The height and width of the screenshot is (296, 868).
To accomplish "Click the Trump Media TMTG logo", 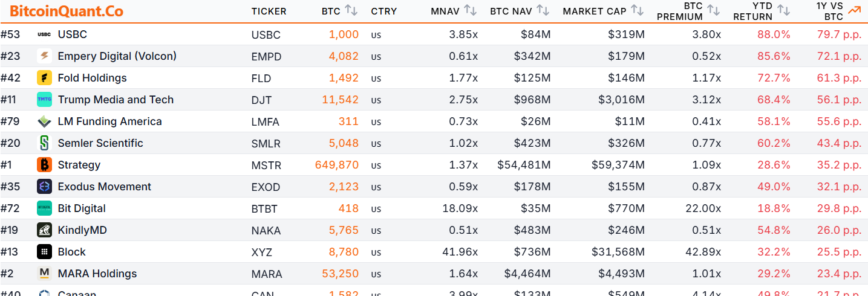I will (x=44, y=100).
